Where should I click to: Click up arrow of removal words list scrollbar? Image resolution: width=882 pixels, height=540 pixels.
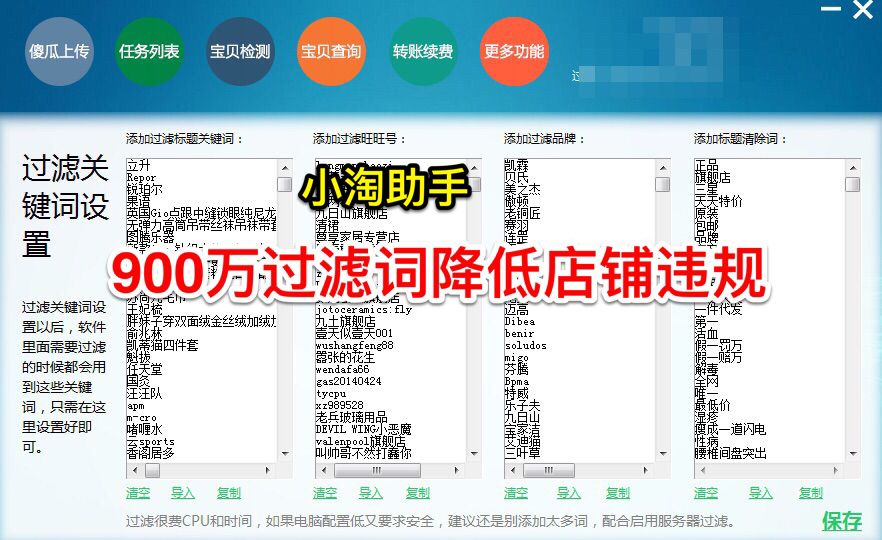click(x=853, y=168)
